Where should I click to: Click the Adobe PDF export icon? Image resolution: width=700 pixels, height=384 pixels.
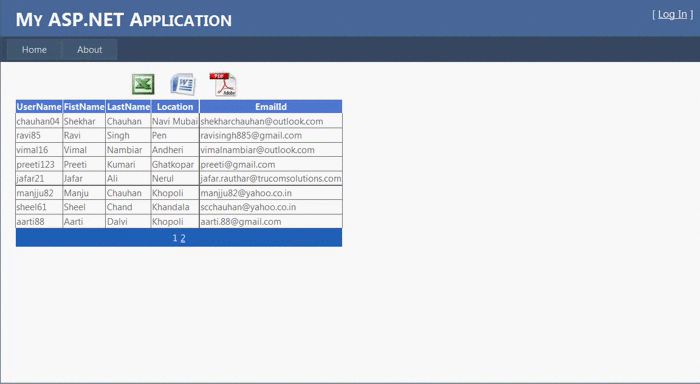pos(223,84)
